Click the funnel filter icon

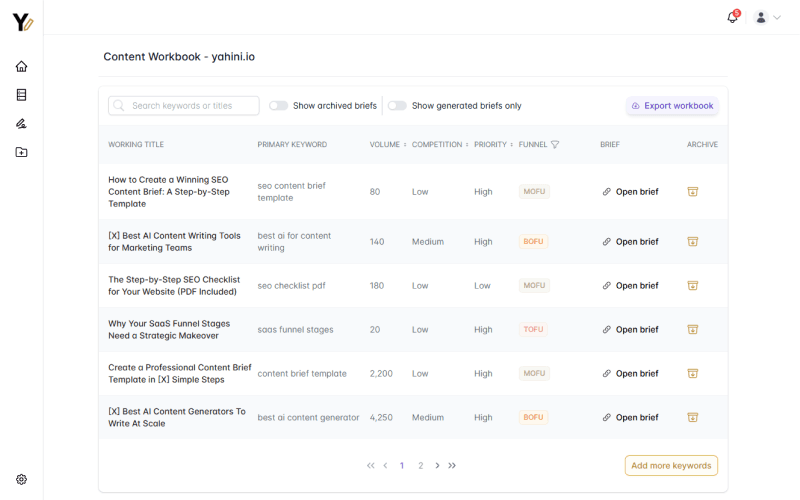[555, 144]
